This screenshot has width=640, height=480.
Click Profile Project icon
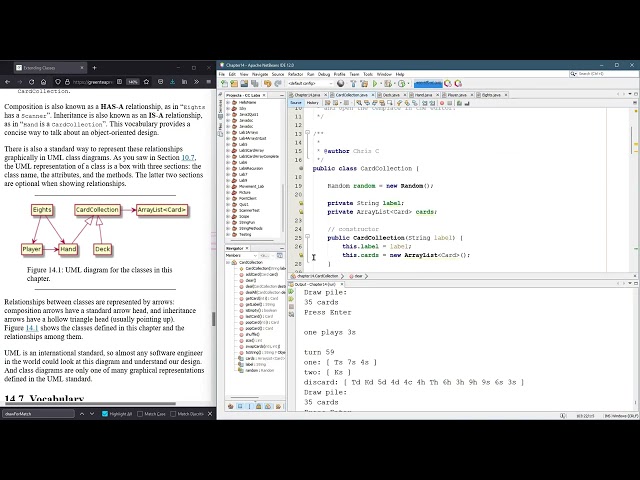(402, 84)
